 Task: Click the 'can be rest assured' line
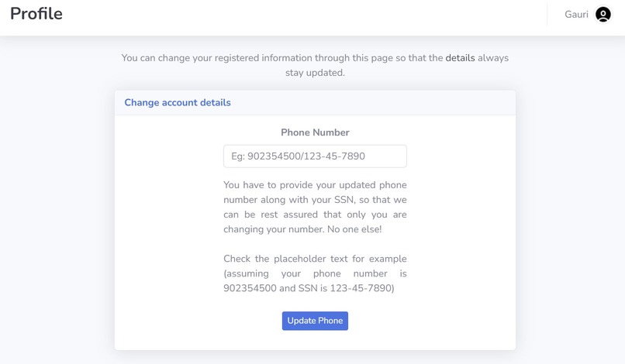coord(315,215)
